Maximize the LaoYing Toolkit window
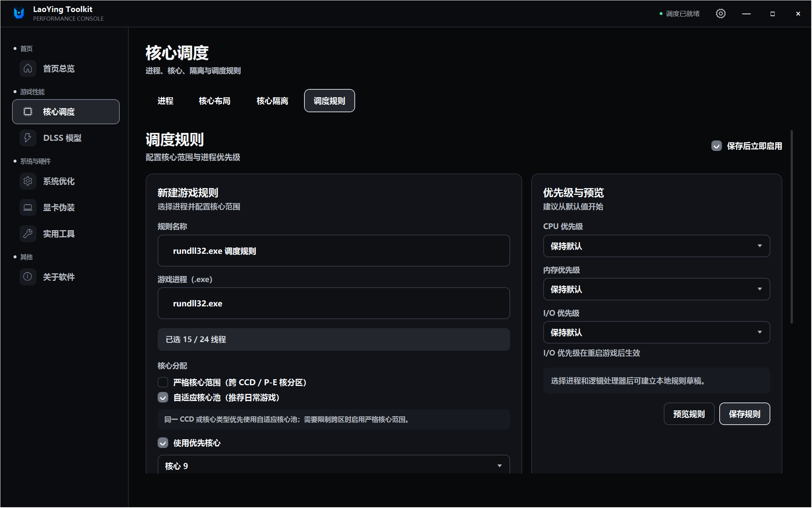Viewport: 812px width, 508px height. [772, 14]
